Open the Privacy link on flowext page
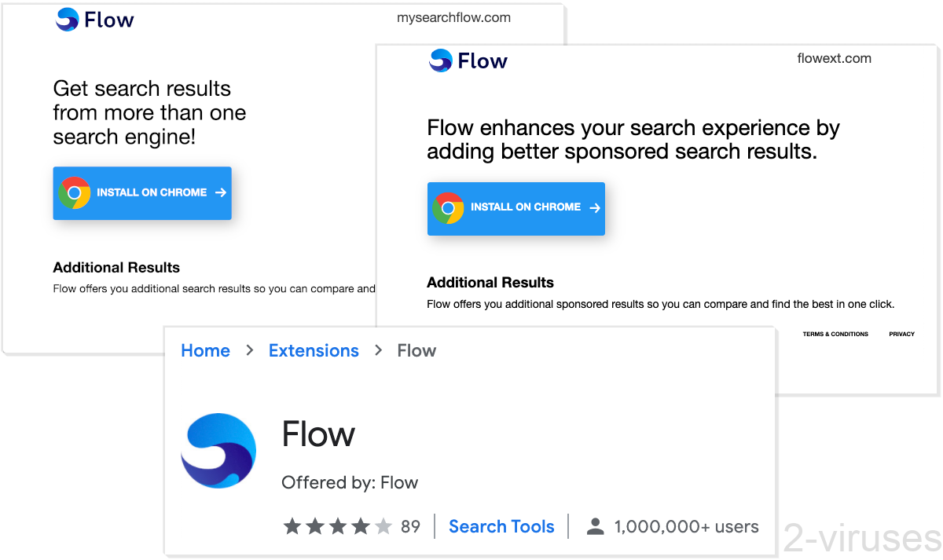This screenshot has width=943, height=560. pyautogui.click(x=901, y=334)
